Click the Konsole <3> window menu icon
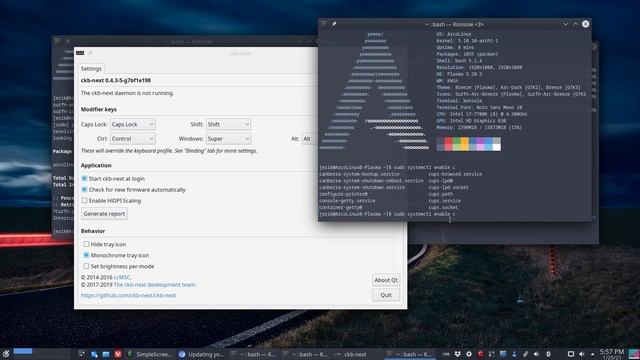Screen dimensions: 640x360 pos(324,24)
